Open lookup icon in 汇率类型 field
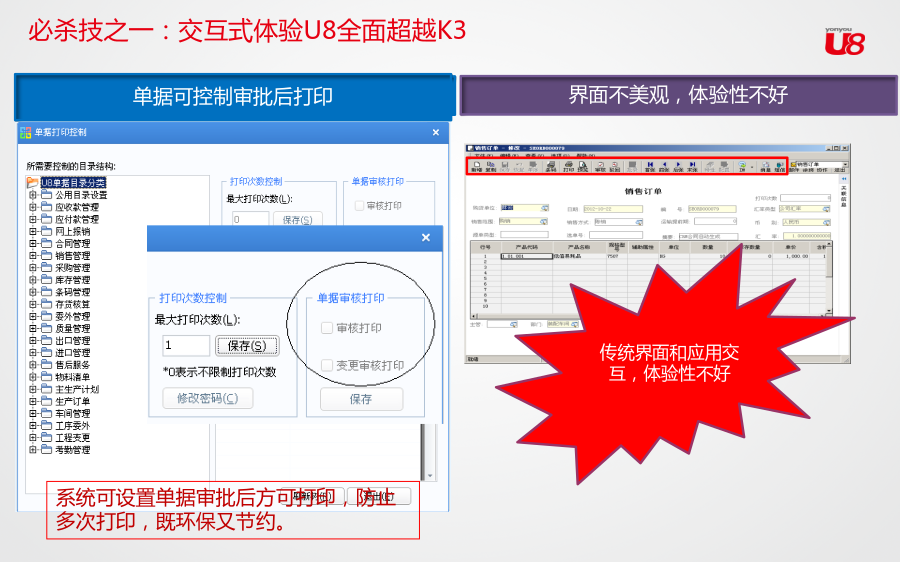 [x=827, y=209]
